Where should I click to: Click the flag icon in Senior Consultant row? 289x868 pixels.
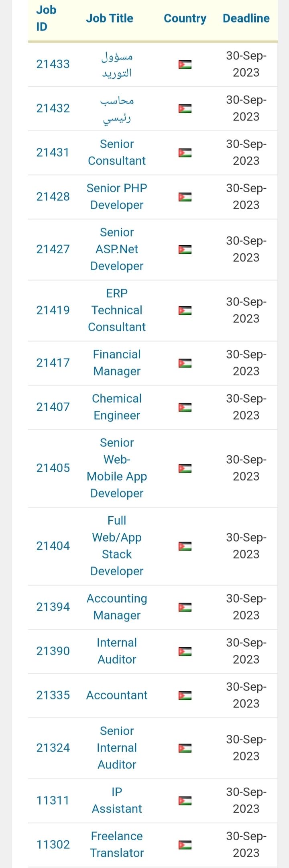[185, 153]
